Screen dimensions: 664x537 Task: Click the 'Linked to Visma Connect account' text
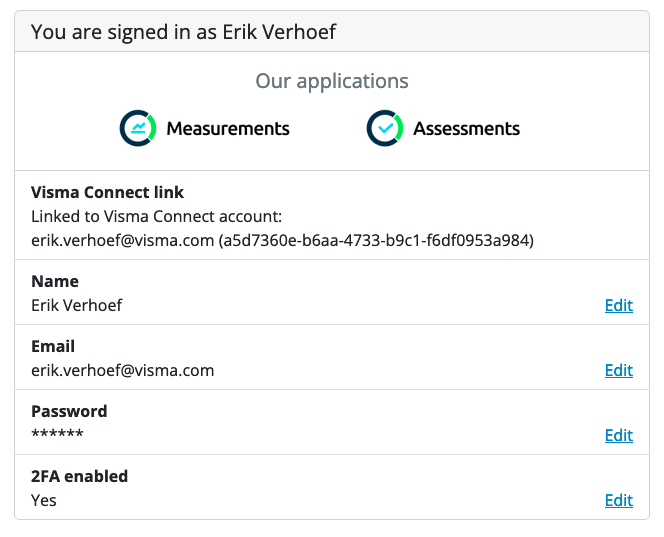click(157, 217)
